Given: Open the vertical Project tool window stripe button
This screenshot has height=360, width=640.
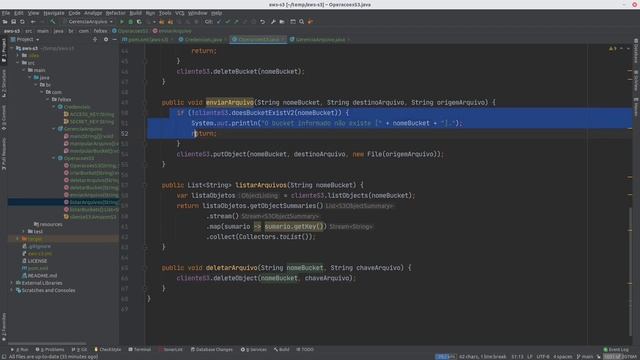Looking at the screenshot, I should [4, 51].
